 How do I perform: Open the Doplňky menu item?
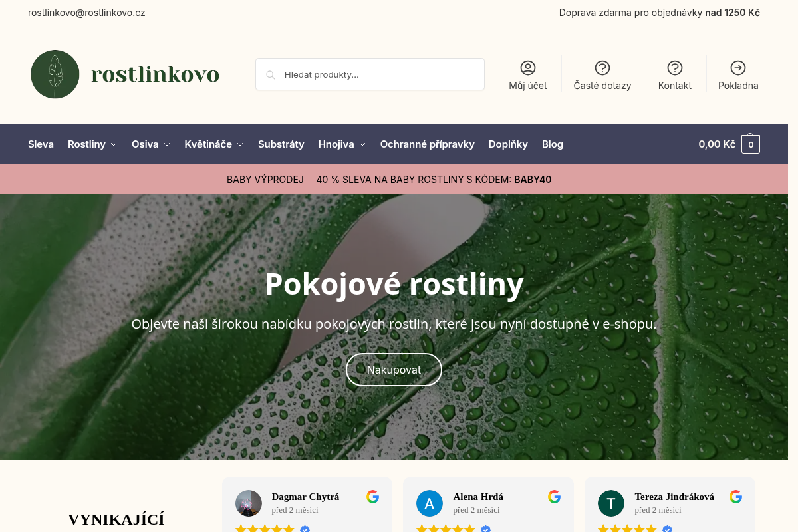(x=508, y=144)
